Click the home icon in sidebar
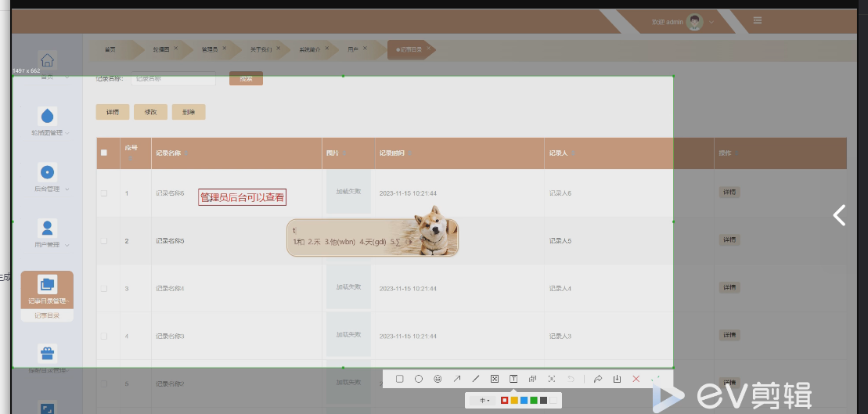868x414 pixels. click(48, 59)
